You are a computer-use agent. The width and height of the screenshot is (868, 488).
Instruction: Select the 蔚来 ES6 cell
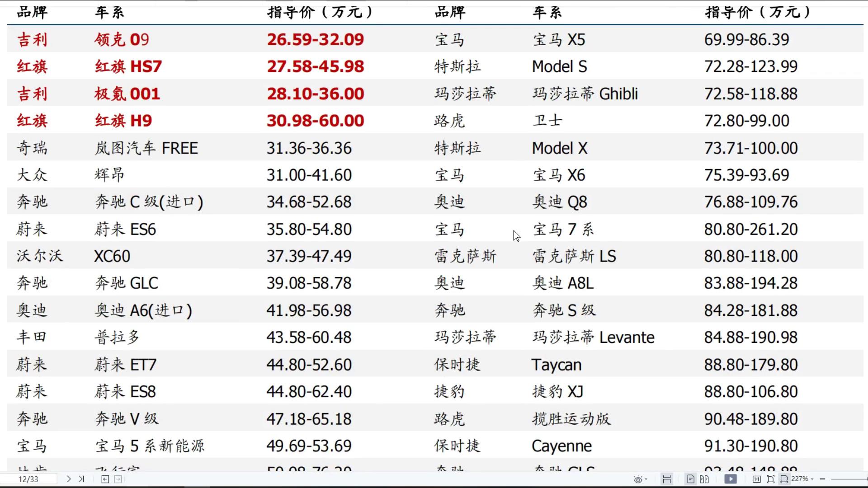(125, 229)
